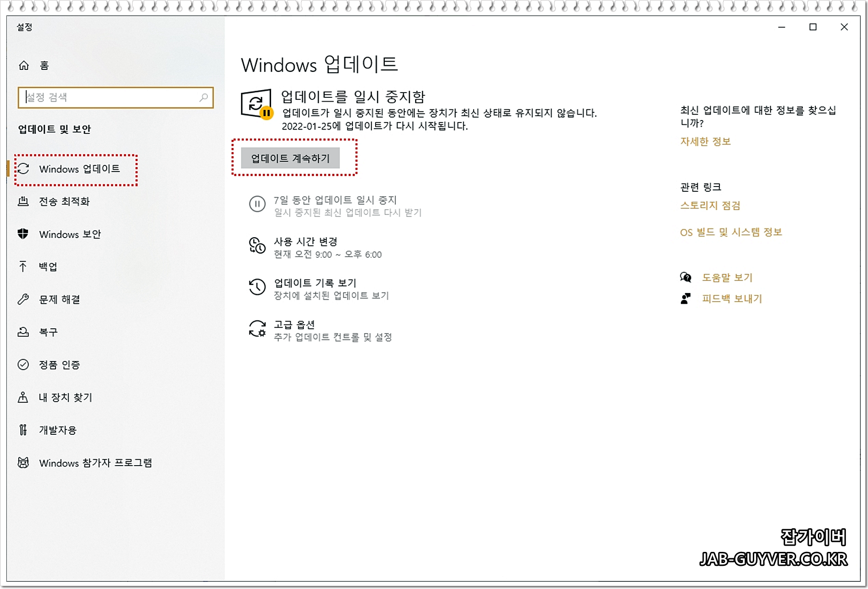
Task: Open 업데이트 기록 보기
Action: 319,289
